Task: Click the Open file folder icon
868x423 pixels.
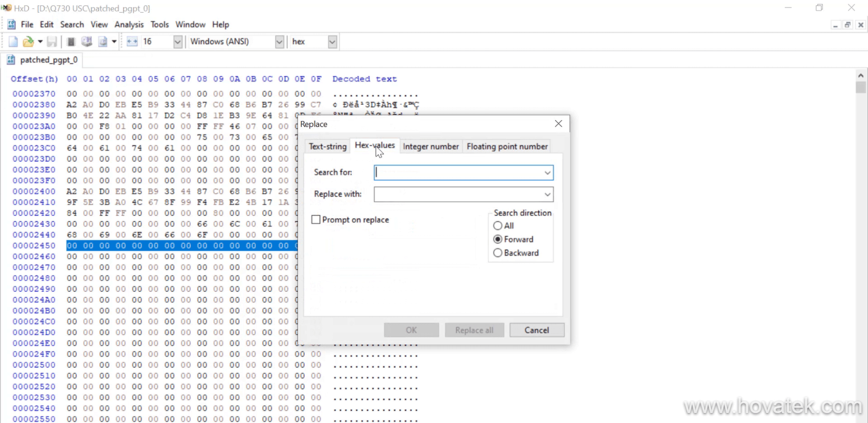Action: [28, 42]
